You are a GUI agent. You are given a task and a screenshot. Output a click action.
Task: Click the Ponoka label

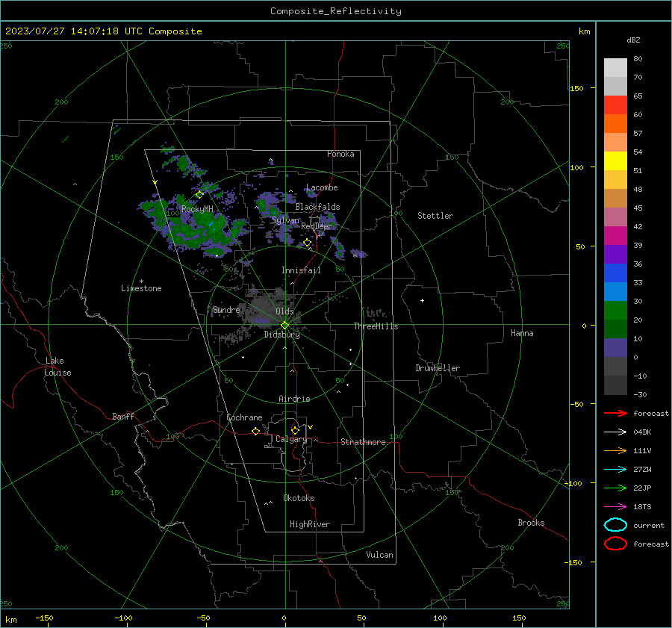click(340, 154)
